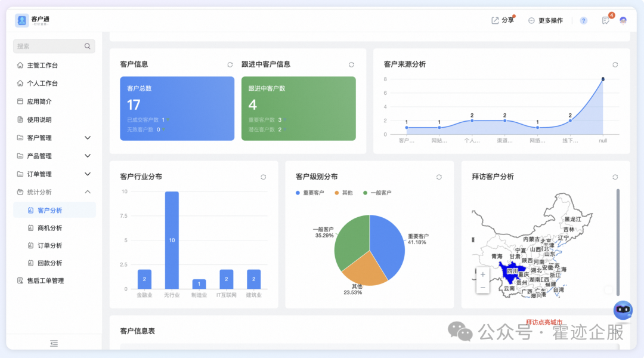Select 客户分析 in the sidebar
Screen dimensions: 644x358
[x=54, y=210]
